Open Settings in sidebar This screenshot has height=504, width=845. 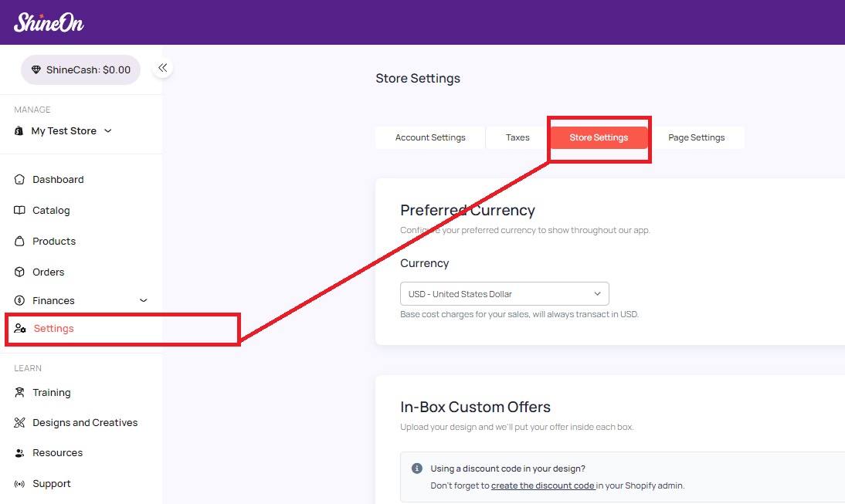pyautogui.click(x=53, y=329)
